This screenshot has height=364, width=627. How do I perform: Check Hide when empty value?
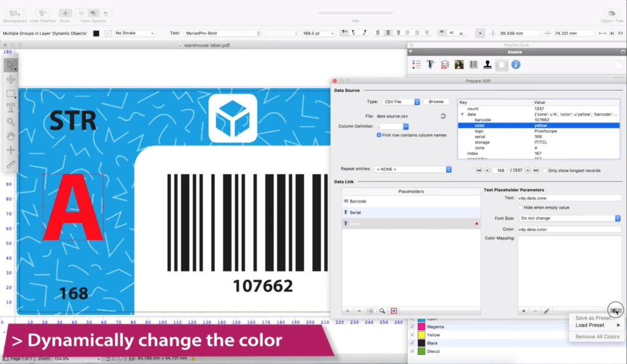520,207
